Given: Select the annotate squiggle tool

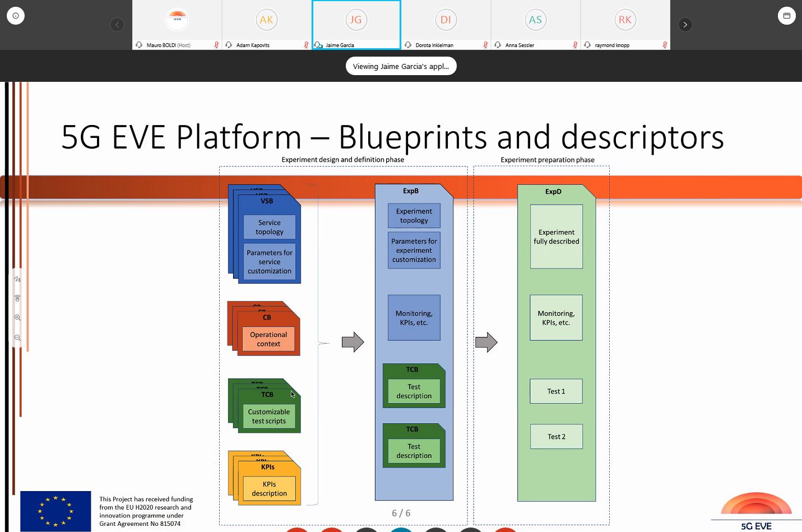Looking at the screenshot, I should click(17, 279).
